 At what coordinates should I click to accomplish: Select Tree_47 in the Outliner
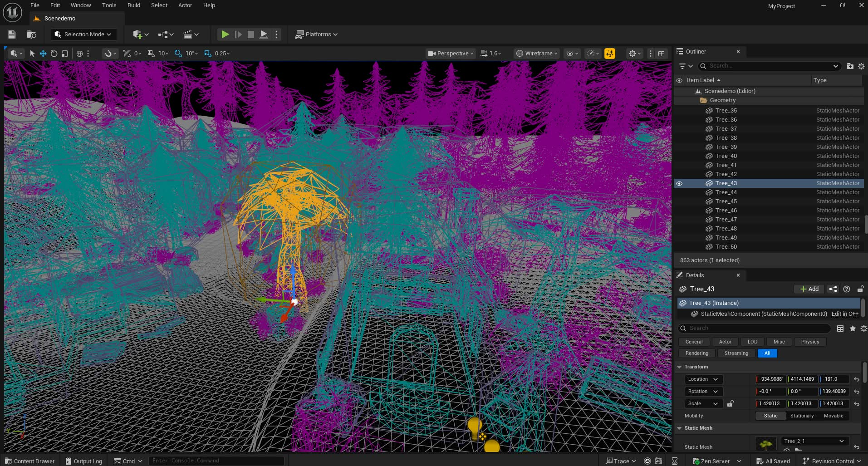tap(770, 220)
